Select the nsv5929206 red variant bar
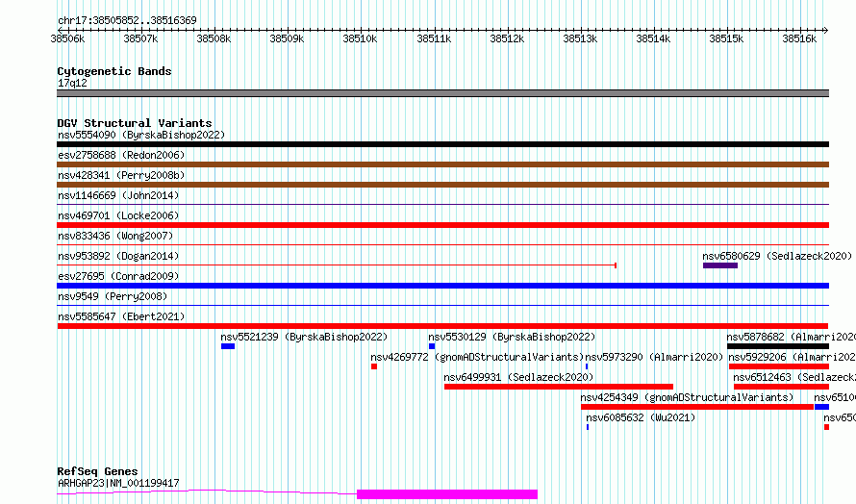Image resolution: width=856 pixels, height=504 pixels. tap(779, 366)
